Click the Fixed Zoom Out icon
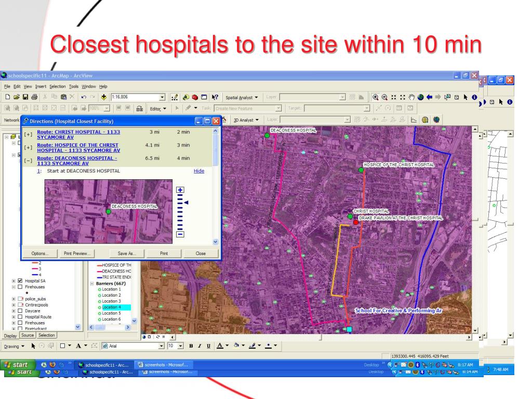 click(403, 97)
